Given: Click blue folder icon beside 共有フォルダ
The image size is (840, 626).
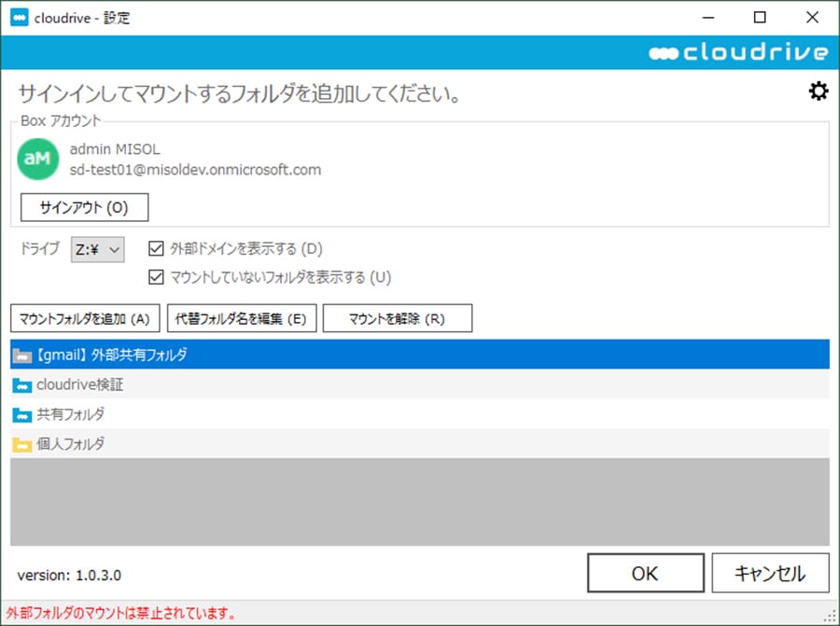Looking at the screenshot, I should click(x=22, y=414).
